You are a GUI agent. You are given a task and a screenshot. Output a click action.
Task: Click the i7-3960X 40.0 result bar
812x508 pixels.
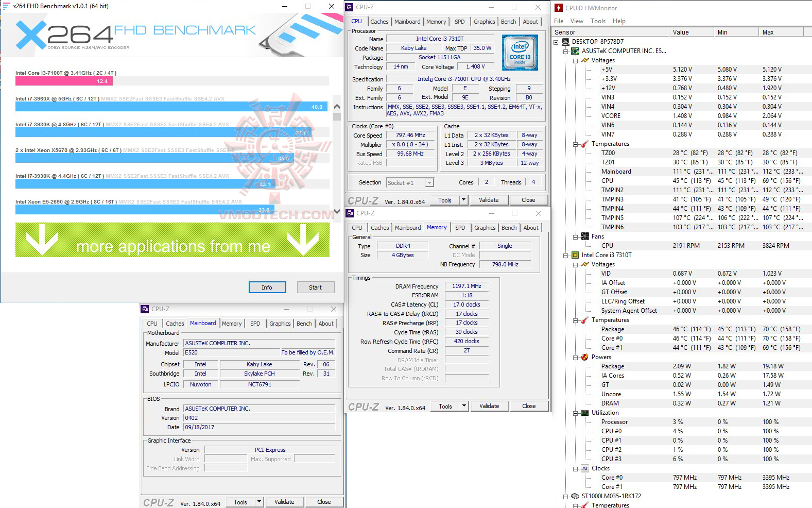[x=171, y=107]
